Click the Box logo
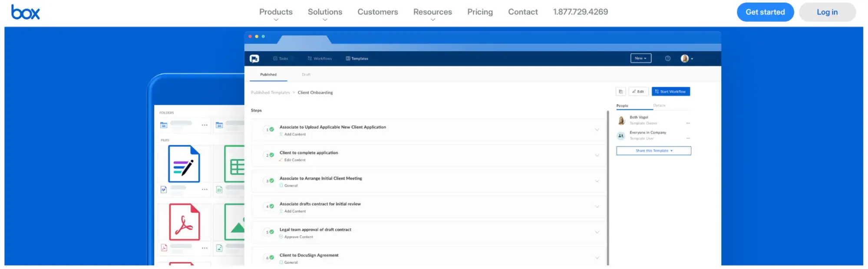 click(x=25, y=12)
